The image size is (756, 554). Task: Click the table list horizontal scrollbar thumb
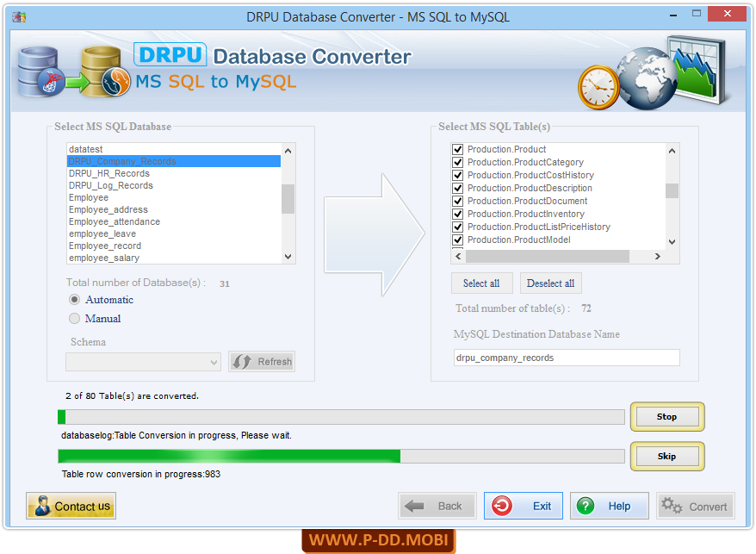(548, 256)
